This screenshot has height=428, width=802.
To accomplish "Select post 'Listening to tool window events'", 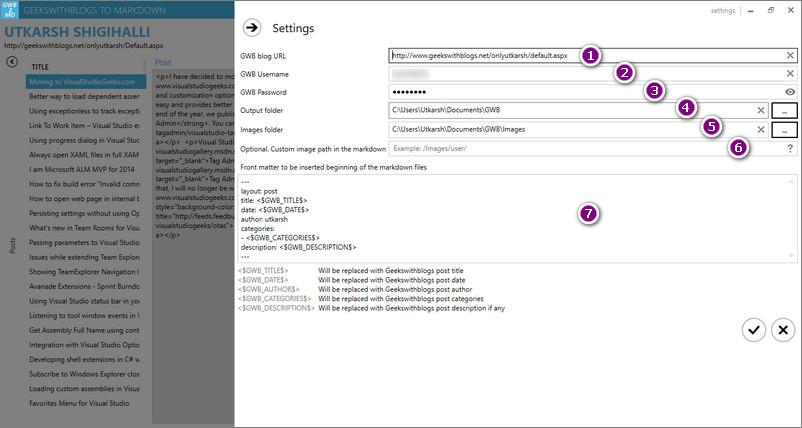I will 86,316.
